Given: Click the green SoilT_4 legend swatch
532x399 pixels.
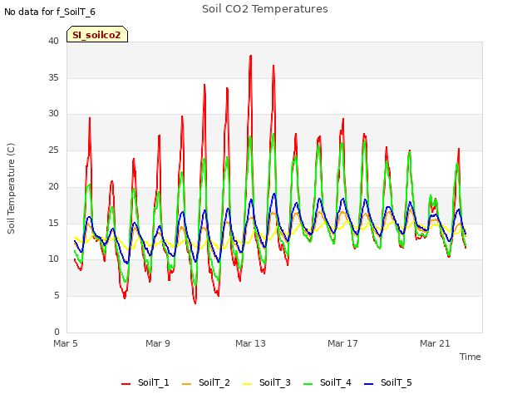Looking at the screenshot, I should [x=308, y=384].
